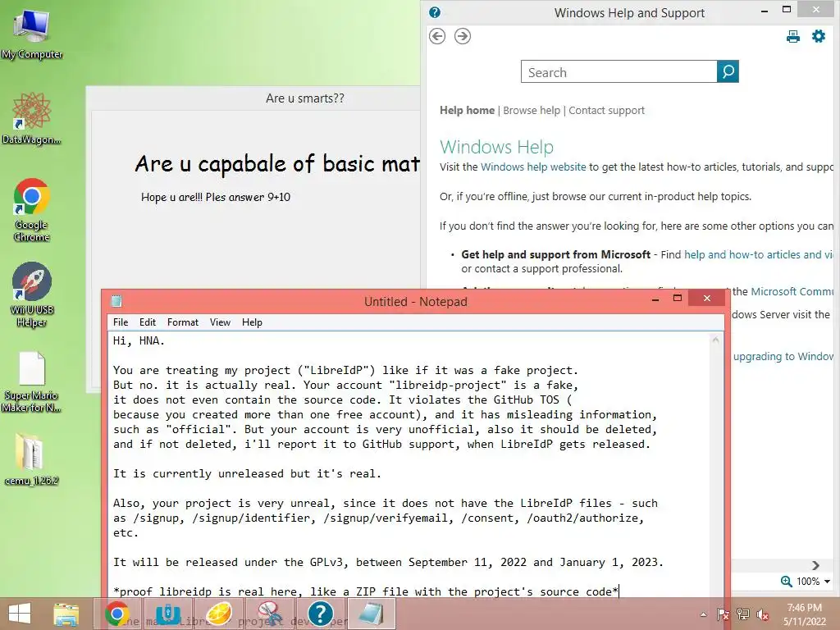Click the "Are u smarts??" dialog title
This screenshot has height=630, width=840.
[305, 98]
